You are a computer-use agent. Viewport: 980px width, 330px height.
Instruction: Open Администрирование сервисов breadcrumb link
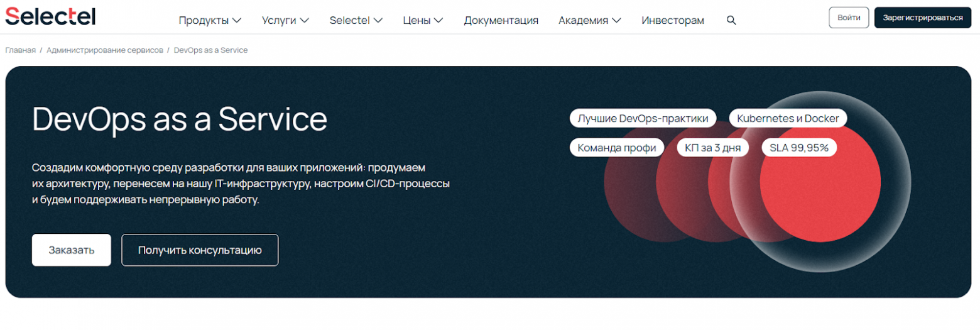pyautogui.click(x=104, y=50)
